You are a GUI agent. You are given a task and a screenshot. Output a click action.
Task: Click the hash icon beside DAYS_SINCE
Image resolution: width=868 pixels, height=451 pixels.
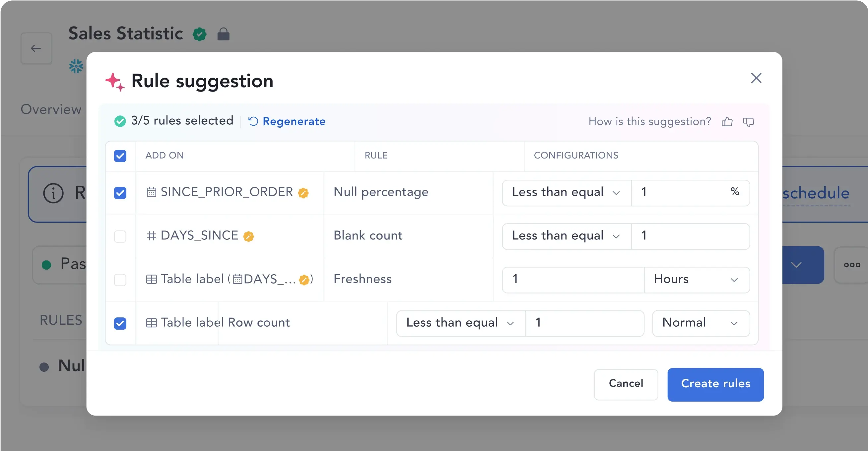pyautogui.click(x=151, y=235)
